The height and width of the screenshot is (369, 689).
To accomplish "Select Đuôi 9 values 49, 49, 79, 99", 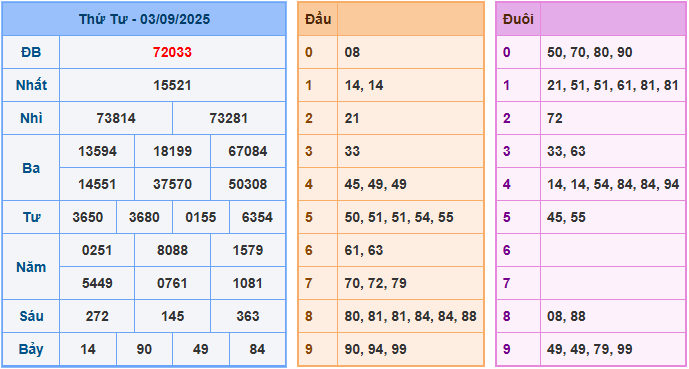I will click(590, 349).
